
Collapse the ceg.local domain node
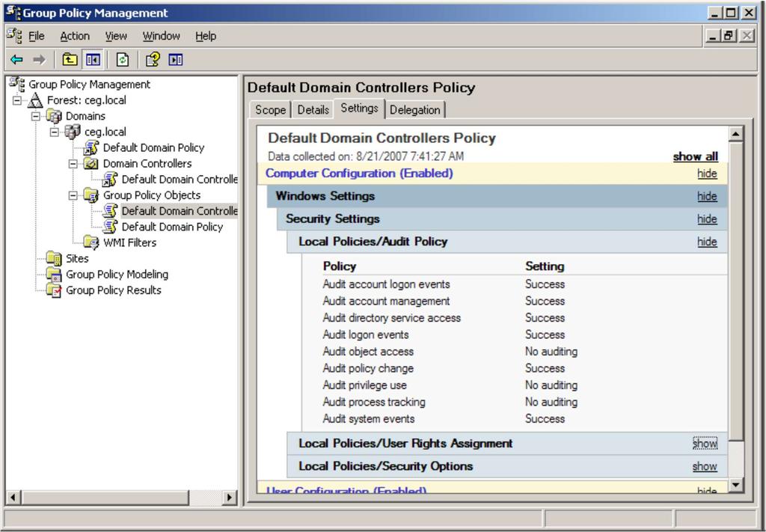tap(54, 132)
